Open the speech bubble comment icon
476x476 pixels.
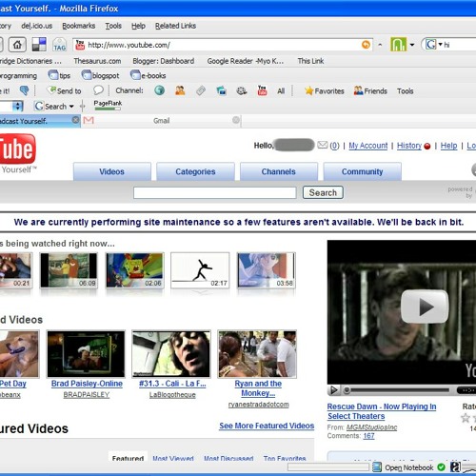(x=98, y=90)
